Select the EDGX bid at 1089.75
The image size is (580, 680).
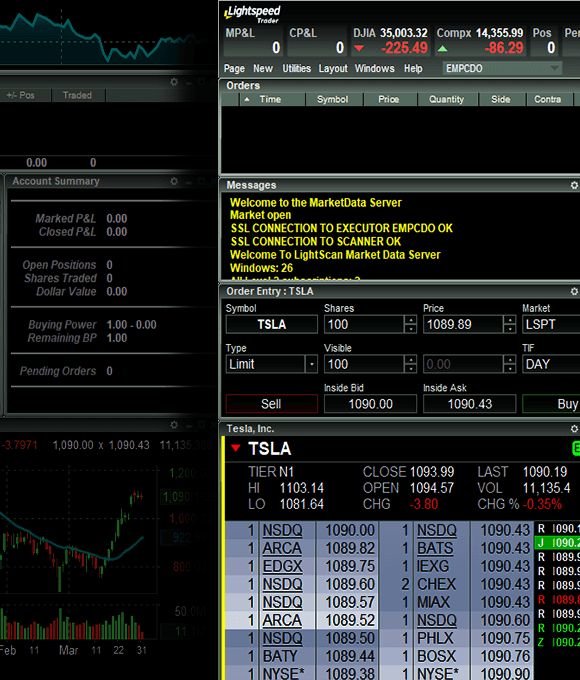(x=302, y=566)
